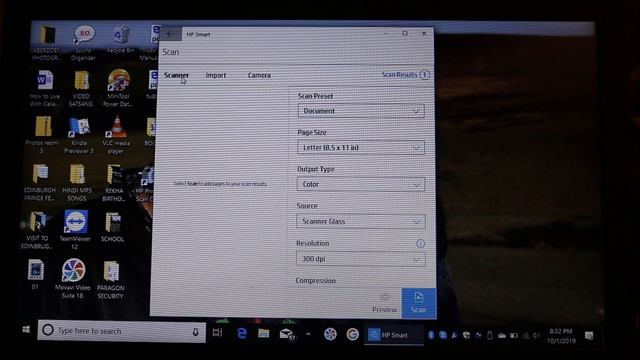This screenshot has height=360, width=640.
Task: Select the How to Live Word document
Action: tap(44, 88)
